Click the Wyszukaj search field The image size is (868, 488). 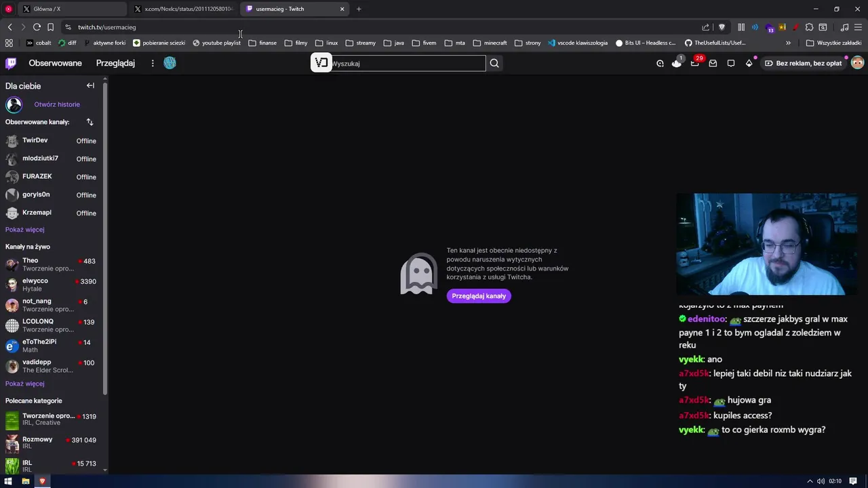click(x=408, y=63)
